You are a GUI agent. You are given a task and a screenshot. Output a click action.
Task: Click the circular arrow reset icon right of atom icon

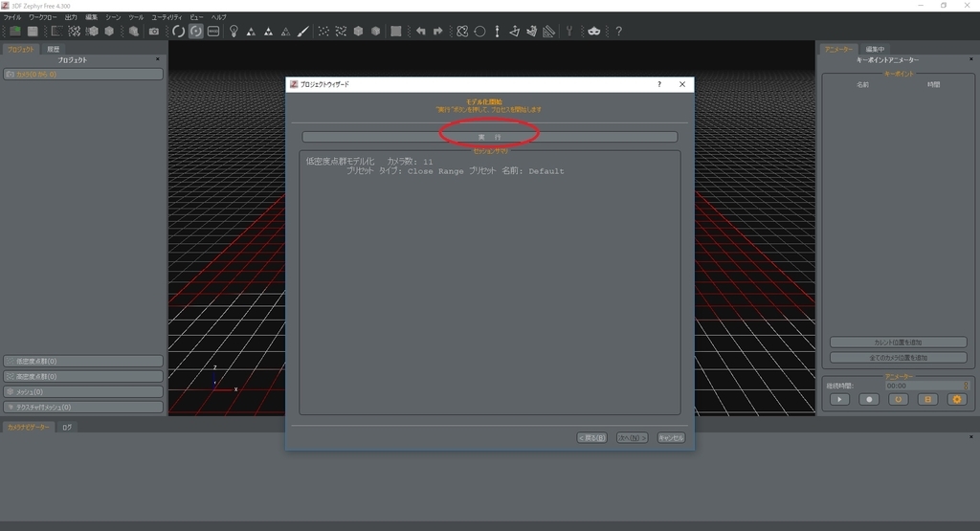[x=479, y=32]
